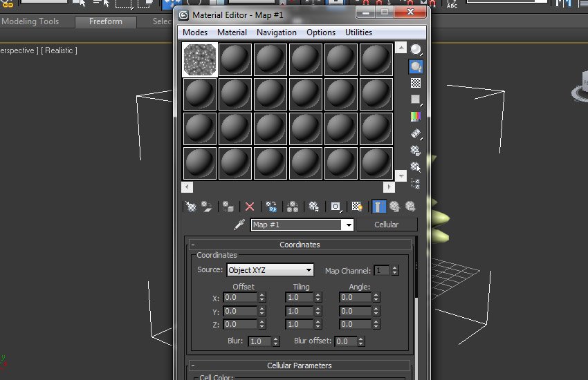Toggle the Backlight button for sample slots
588x380 pixels.
click(x=415, y=67)
